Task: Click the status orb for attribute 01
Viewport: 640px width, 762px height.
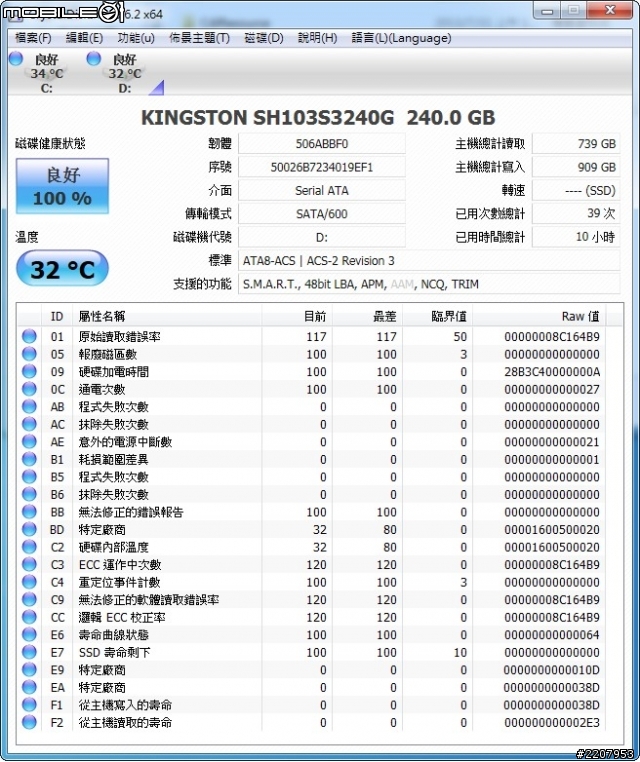Action: 29,336
